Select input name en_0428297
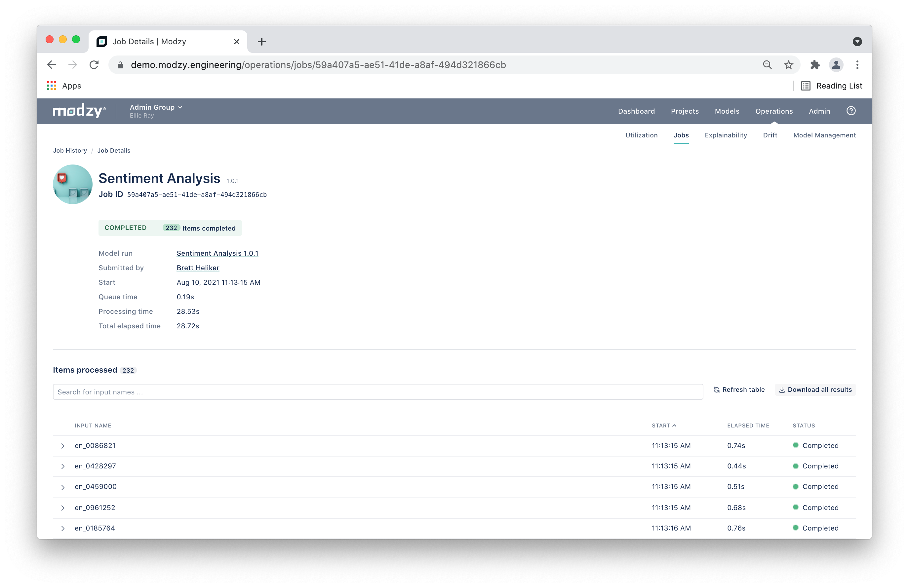This screenshot has height=588, width=909. pos(95,466)
